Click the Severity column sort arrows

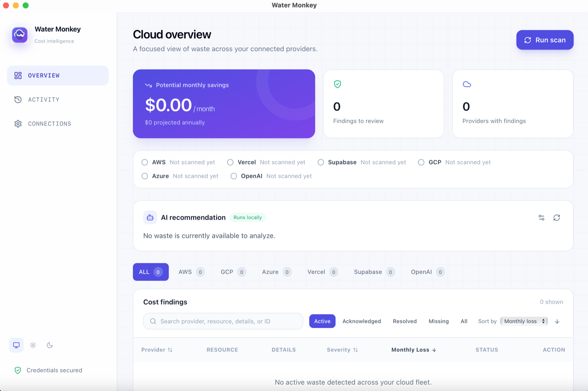point(355,350)
